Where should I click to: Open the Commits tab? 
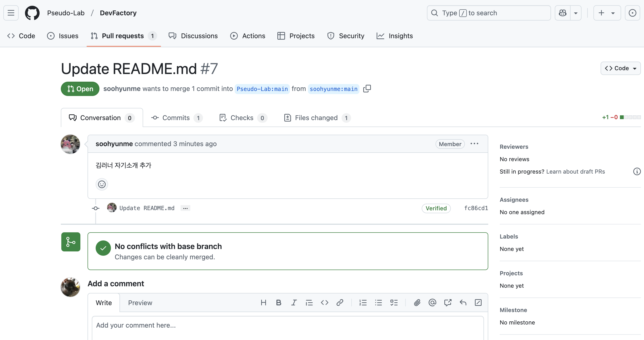pyautogui.click(x=176, y=118)
